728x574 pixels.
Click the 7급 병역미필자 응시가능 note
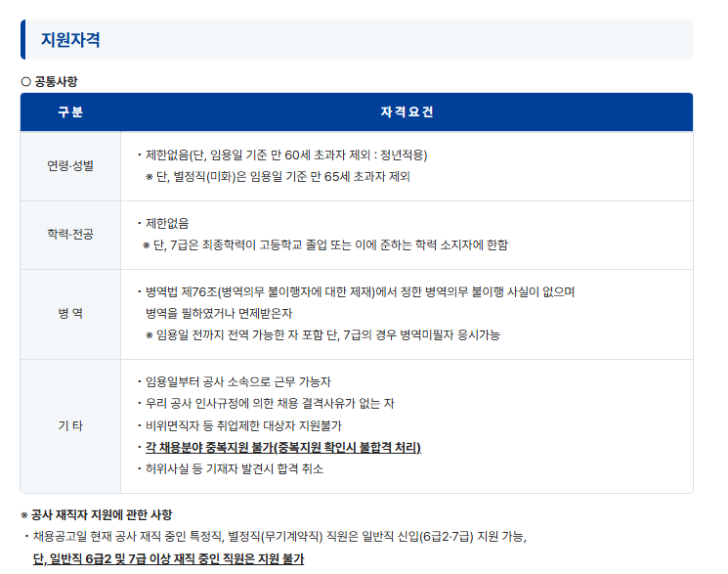tap(322, 335)
